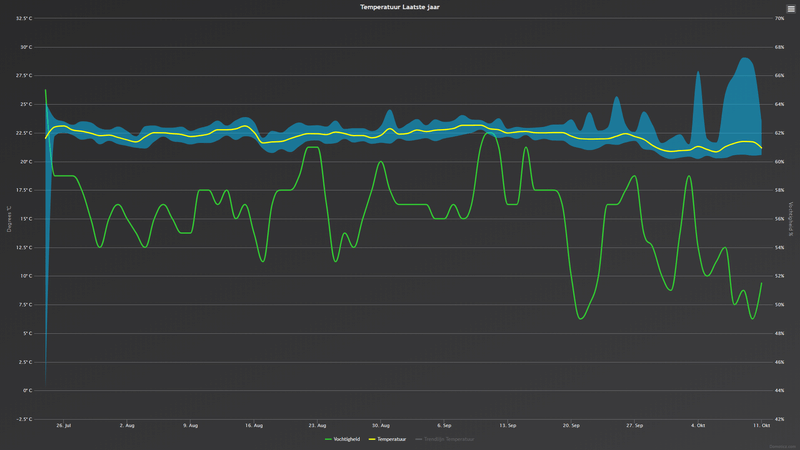Click the 12.5° C temperature axis label
Screen dimensions: 800x450
click(24, 247)
